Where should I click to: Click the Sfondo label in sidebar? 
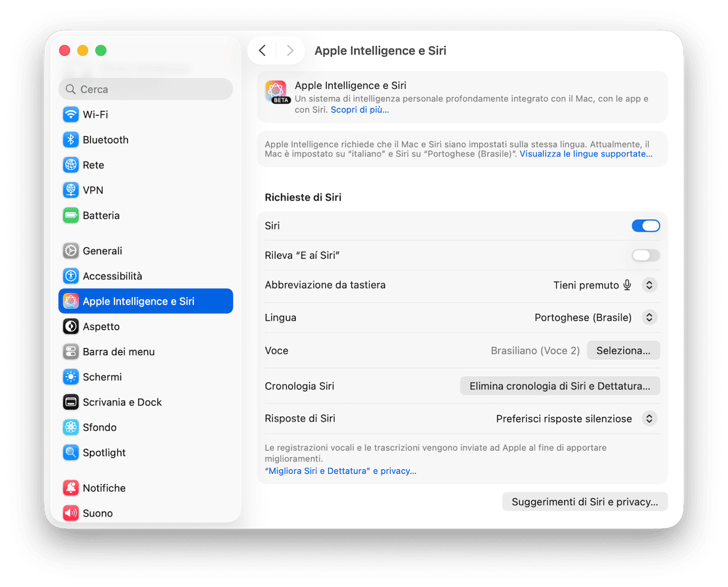pyautogui.click(x=99, y=427)
